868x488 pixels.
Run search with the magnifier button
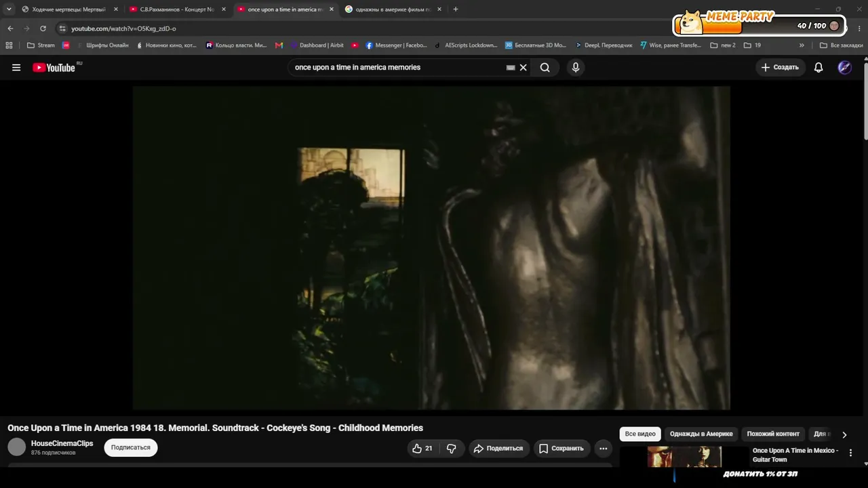[545, 67]
